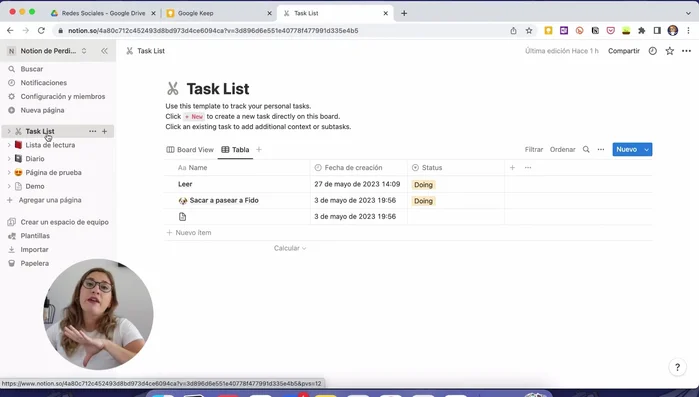Open Chrome three-dot menu
This screenshot has width=699, height=397.
688,31
